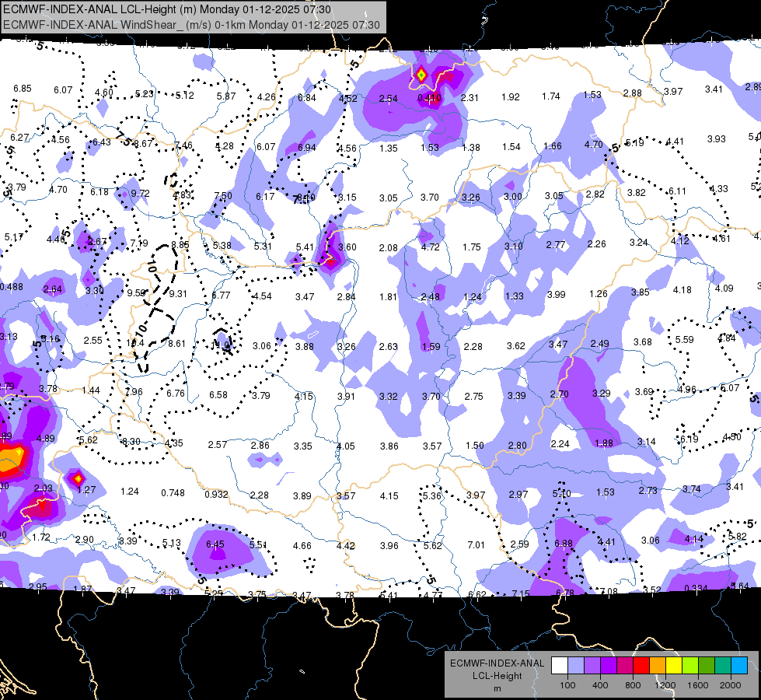Select the grid value 4.66
The width and height of the screenshot is (761, 700).
[x=302, y=546]
